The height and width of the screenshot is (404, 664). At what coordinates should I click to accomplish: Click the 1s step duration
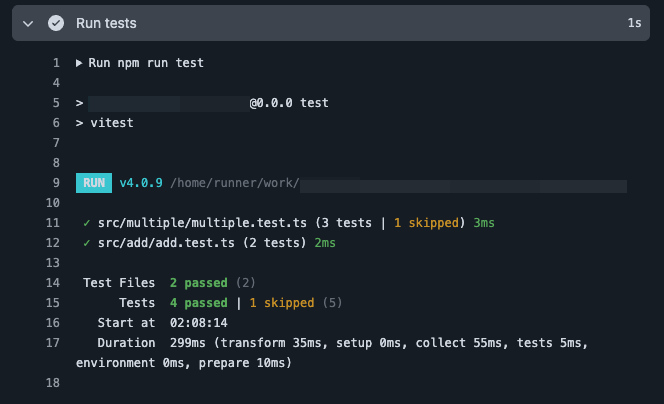tap(634, 23)
